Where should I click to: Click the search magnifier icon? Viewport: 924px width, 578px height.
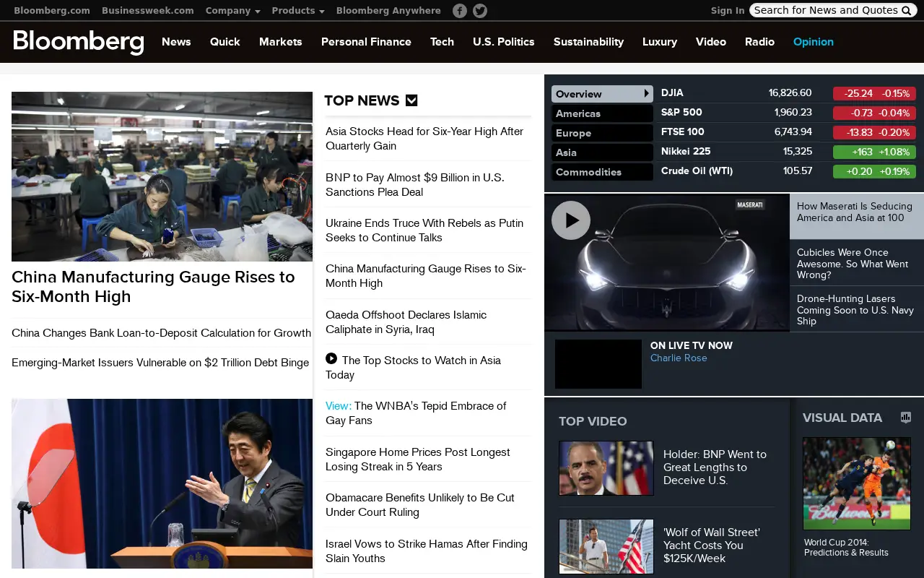coord(907,10)
